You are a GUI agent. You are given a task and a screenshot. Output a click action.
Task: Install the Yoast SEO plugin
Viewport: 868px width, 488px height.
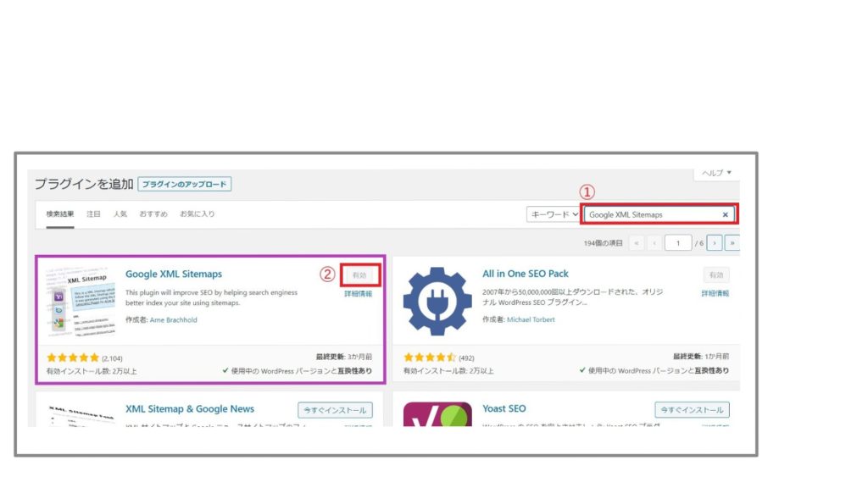click(692, 409)
